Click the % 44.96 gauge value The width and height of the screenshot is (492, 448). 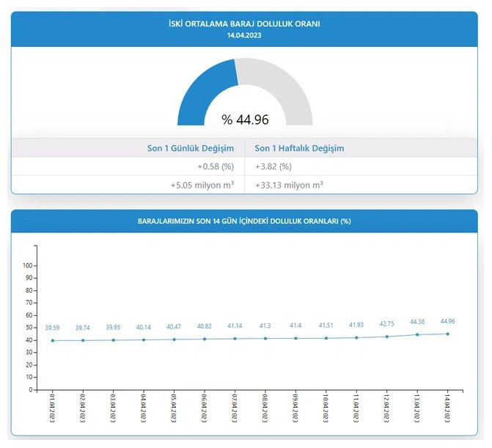[246, 119]
